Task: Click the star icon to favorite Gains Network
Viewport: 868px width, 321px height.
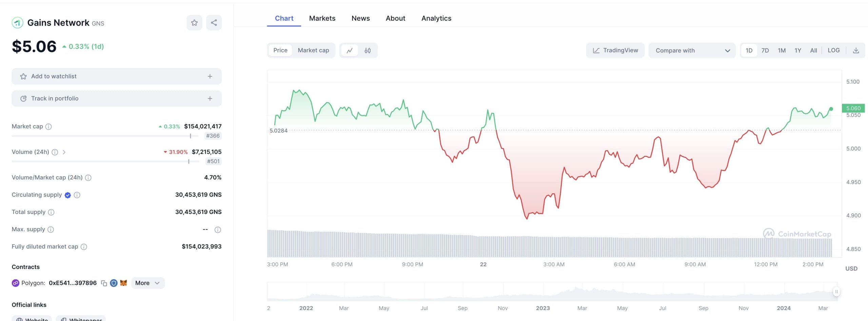Action: [194, 22]
